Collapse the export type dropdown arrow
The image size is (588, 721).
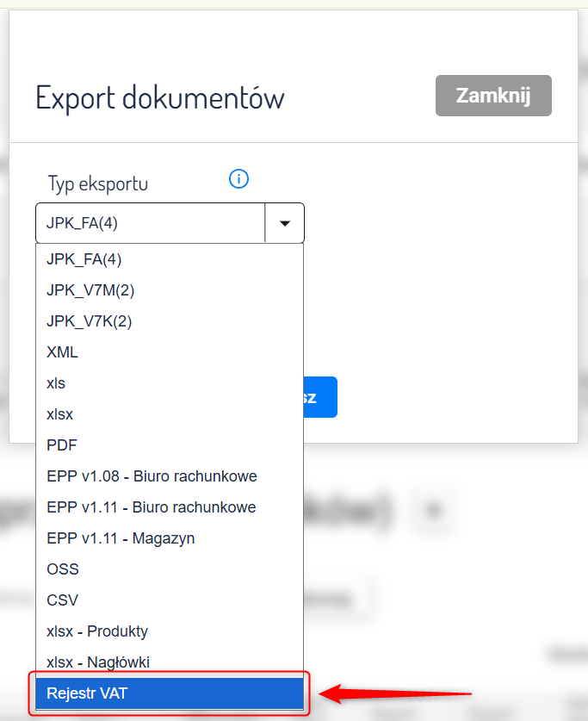pos(285,223)
